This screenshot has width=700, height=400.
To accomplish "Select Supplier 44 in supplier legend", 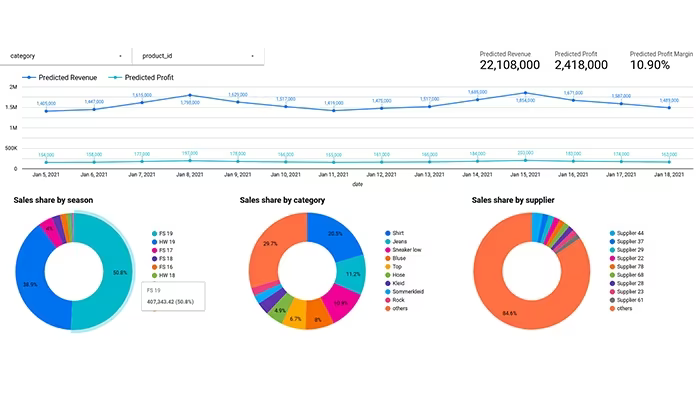I will coord(627,233).
